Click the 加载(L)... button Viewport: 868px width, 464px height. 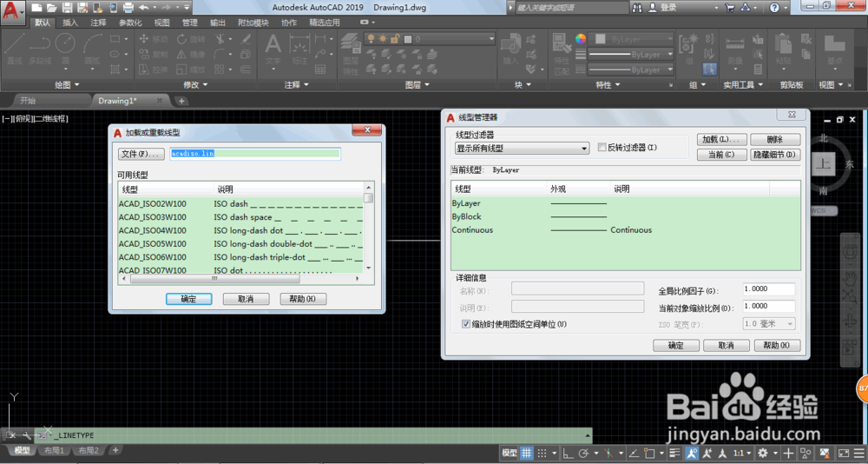pyautogui.click(x=722, y=139)
